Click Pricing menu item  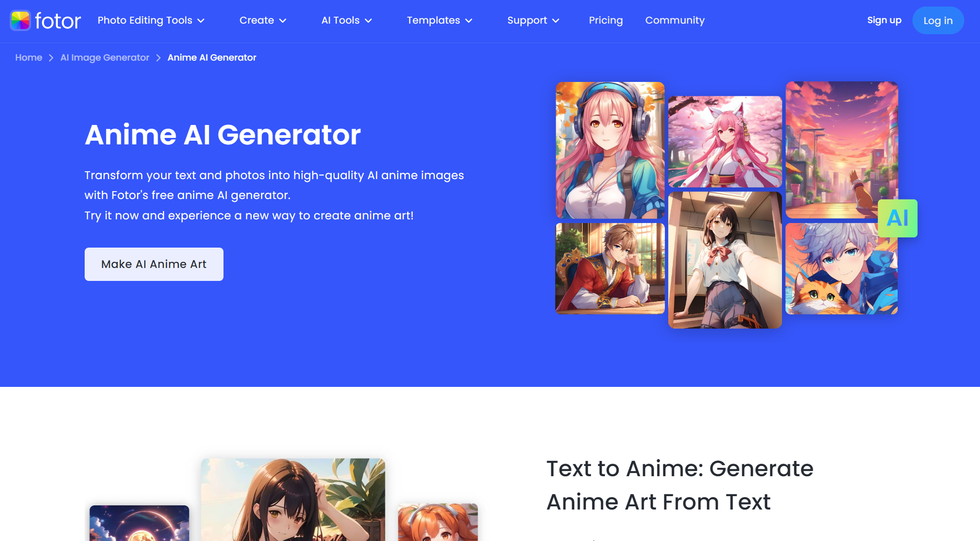[605, 20]
